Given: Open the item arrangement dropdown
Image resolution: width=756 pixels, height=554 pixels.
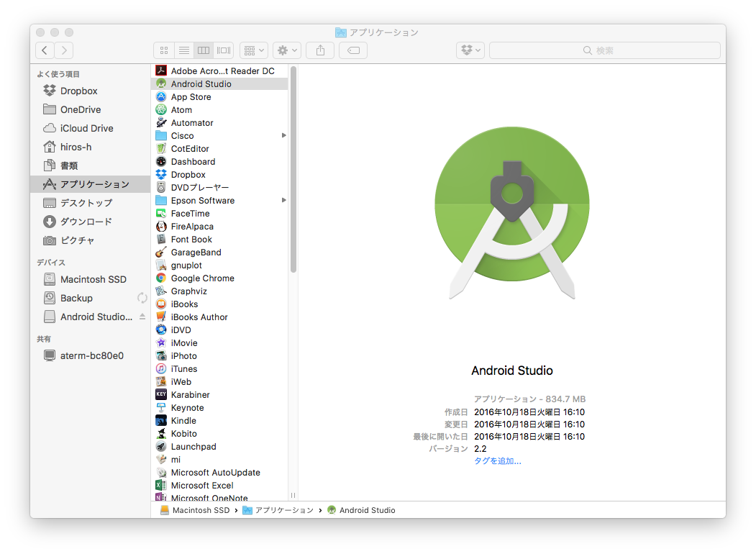Looking at the screenshot, I should tap(254, 50).
